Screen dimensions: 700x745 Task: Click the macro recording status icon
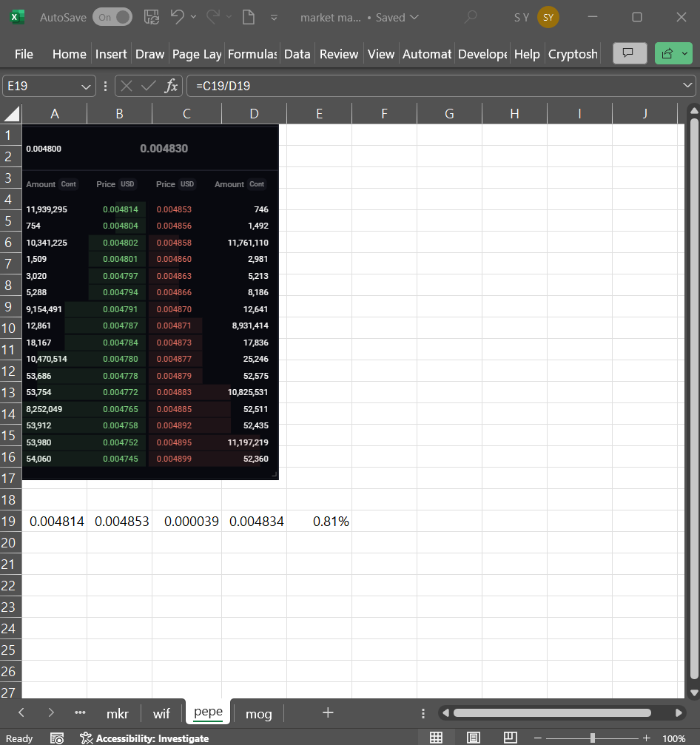[x=57, y=738]
